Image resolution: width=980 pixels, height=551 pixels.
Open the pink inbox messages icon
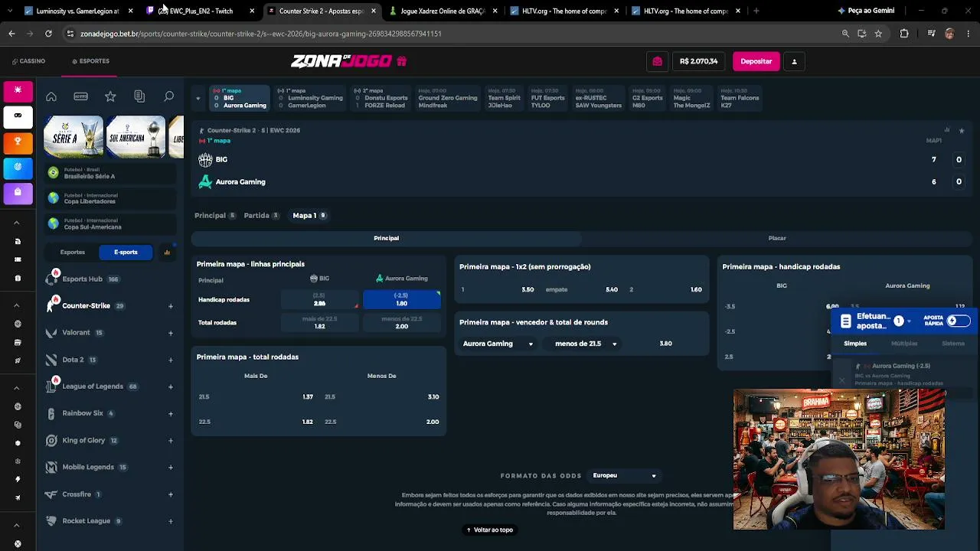[x=657, y=61]
